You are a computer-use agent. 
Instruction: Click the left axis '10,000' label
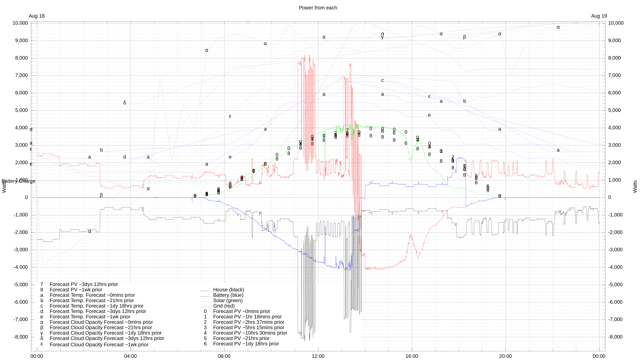20,23
